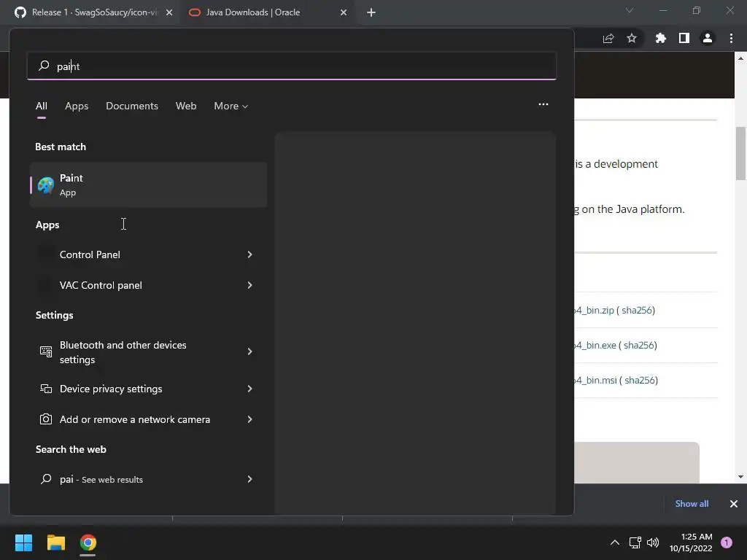Open the bin.exe download link
The image size is (747, 560).
point(595,345)
